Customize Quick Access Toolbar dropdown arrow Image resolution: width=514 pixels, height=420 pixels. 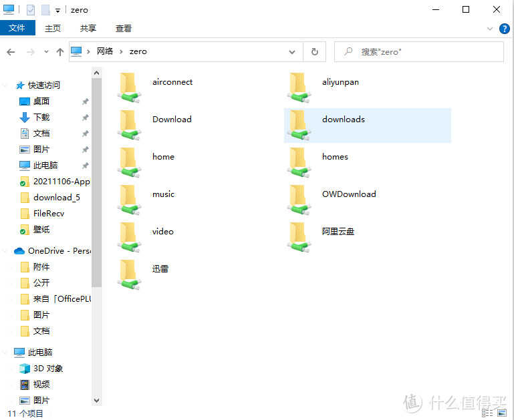click(57, 11)
